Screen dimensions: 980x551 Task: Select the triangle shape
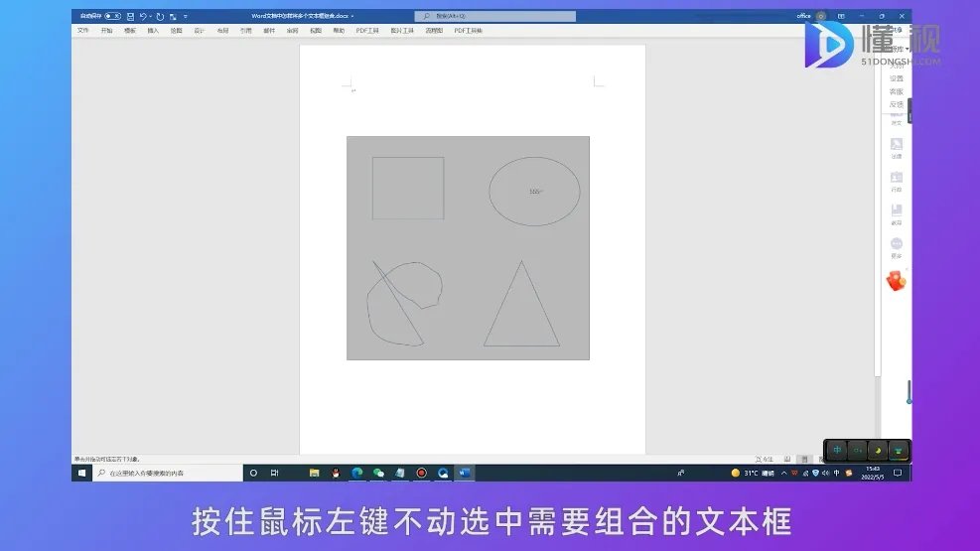point(522,304)
